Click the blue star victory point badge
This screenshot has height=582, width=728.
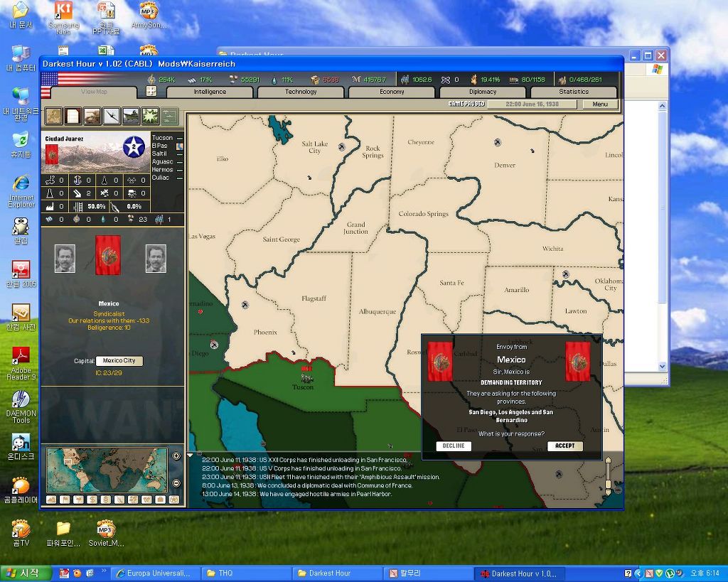click(134, 146)
